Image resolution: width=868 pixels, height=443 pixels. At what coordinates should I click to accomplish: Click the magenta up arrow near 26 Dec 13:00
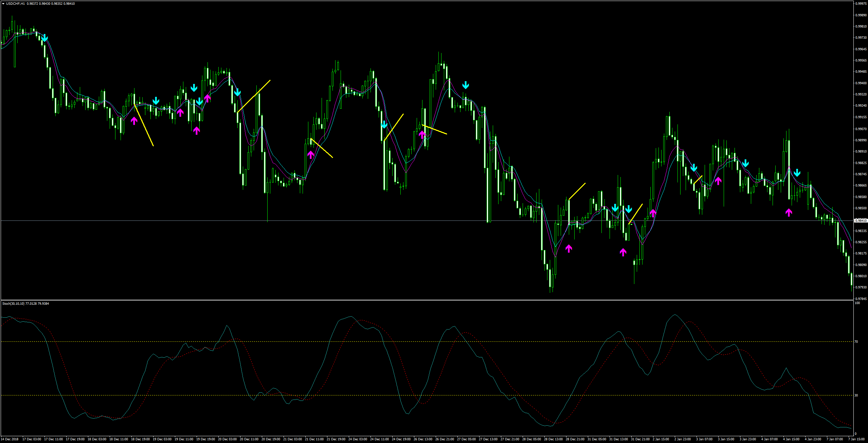[x=422, y=135]
